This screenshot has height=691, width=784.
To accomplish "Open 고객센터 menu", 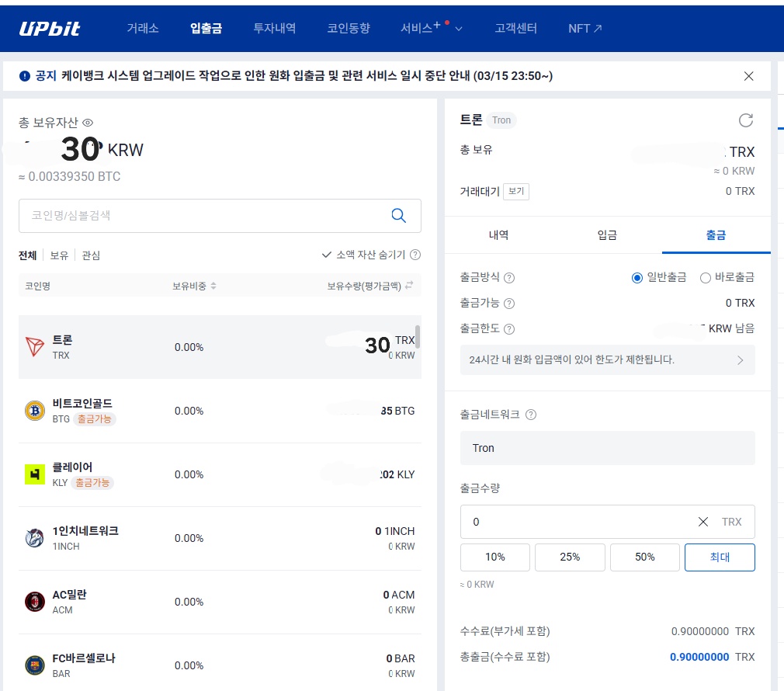I will click(516, 29).
